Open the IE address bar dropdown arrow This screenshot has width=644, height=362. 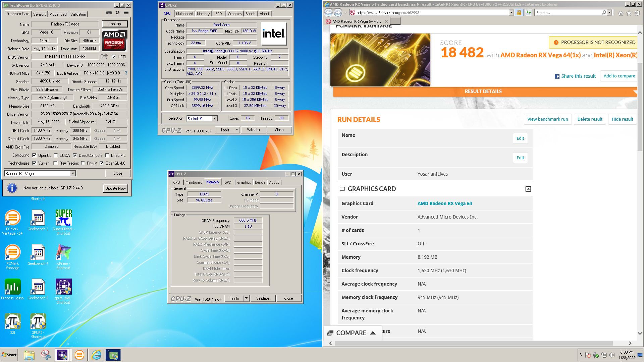[512, 13]
